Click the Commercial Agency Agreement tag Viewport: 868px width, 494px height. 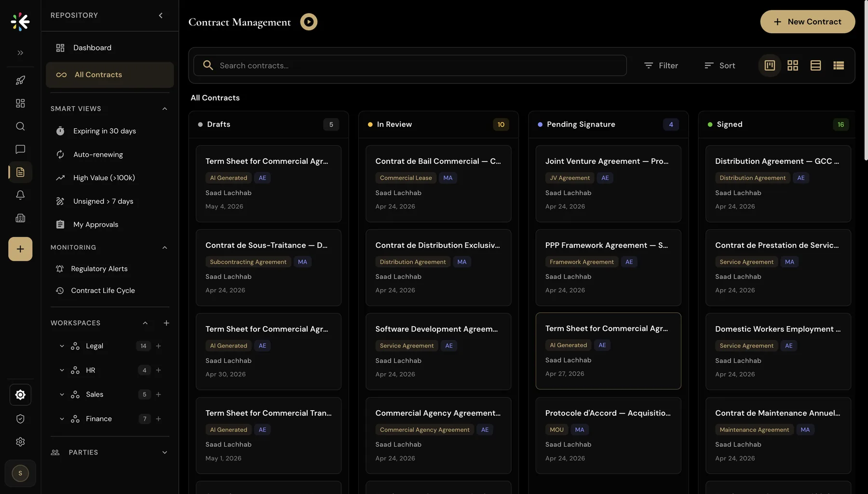424,430
